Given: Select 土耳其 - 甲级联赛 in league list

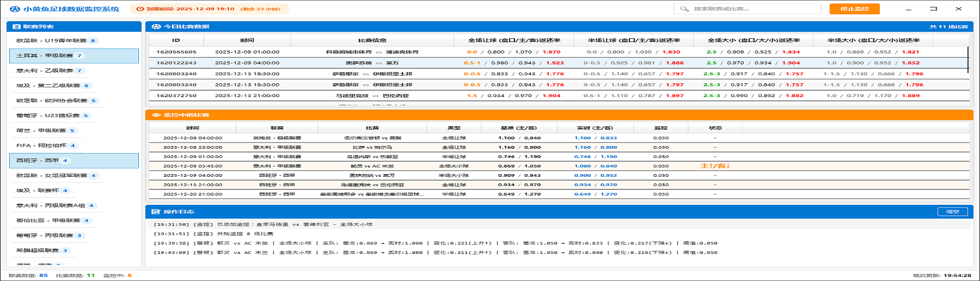Looking at the screenshot, I should pos(73,56).
